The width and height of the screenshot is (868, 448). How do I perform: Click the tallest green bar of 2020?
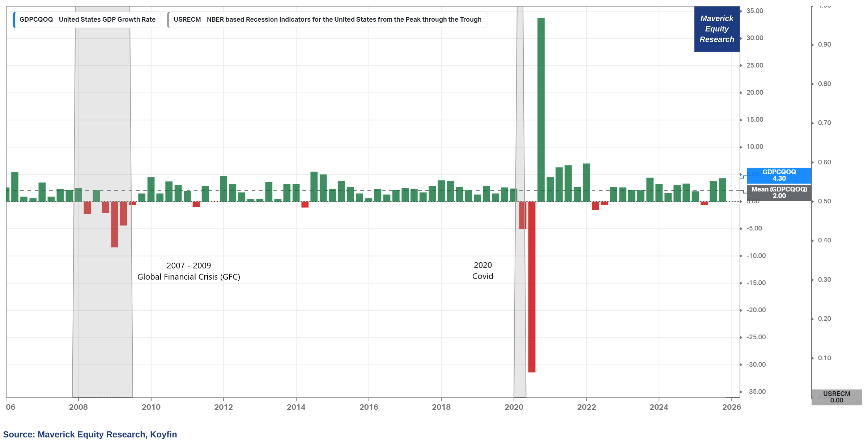[x=541, y=108]
